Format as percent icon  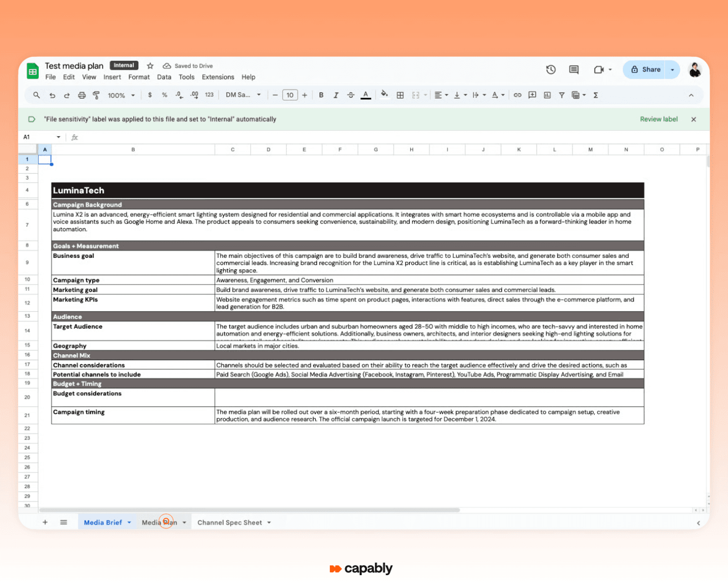[x=165, y=95]
